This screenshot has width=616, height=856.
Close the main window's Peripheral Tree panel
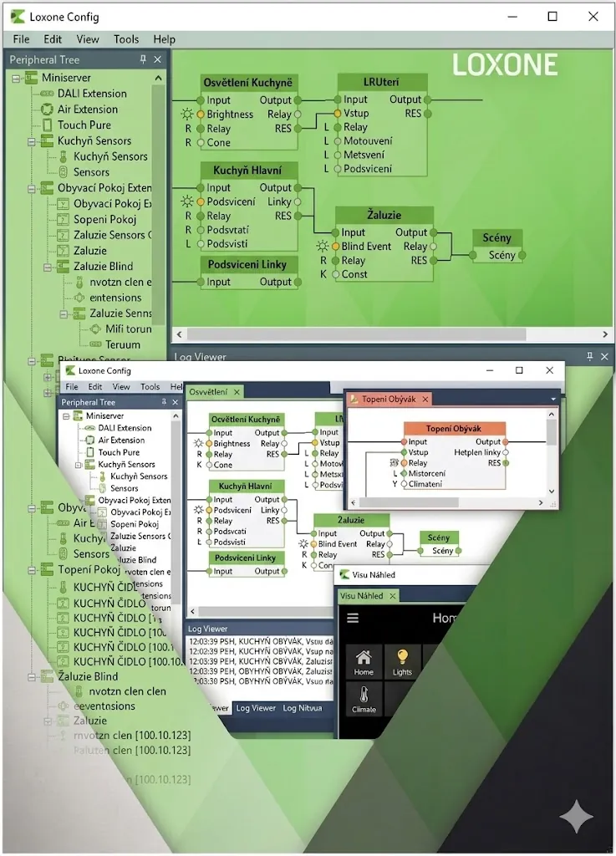(157, 59)
